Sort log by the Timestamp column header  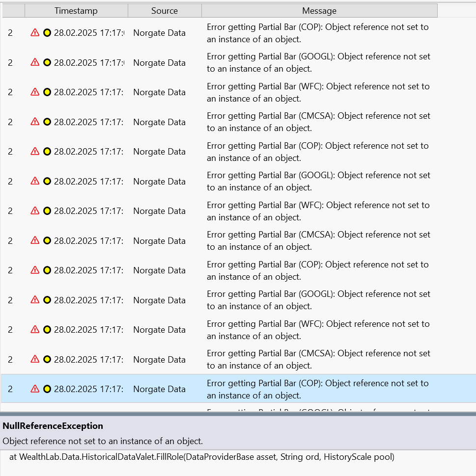point(76,11)
